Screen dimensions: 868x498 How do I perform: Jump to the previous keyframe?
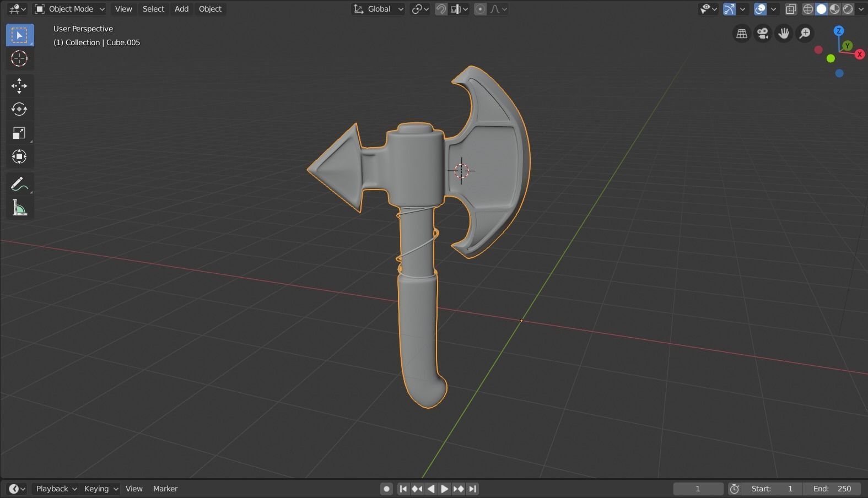[417, 489]
